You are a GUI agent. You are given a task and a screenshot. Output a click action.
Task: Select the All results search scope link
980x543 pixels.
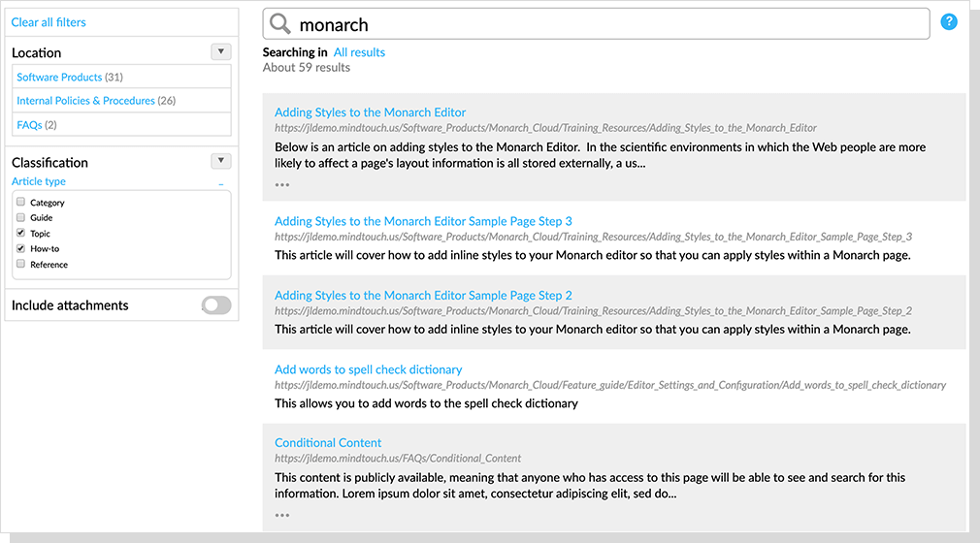359,52
